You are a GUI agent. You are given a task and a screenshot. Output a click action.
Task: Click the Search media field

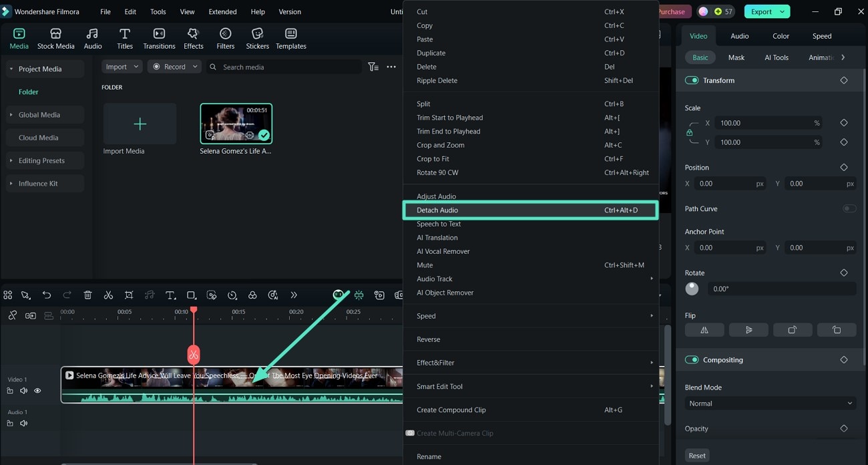pyautogui.click(x=284, y=67)
